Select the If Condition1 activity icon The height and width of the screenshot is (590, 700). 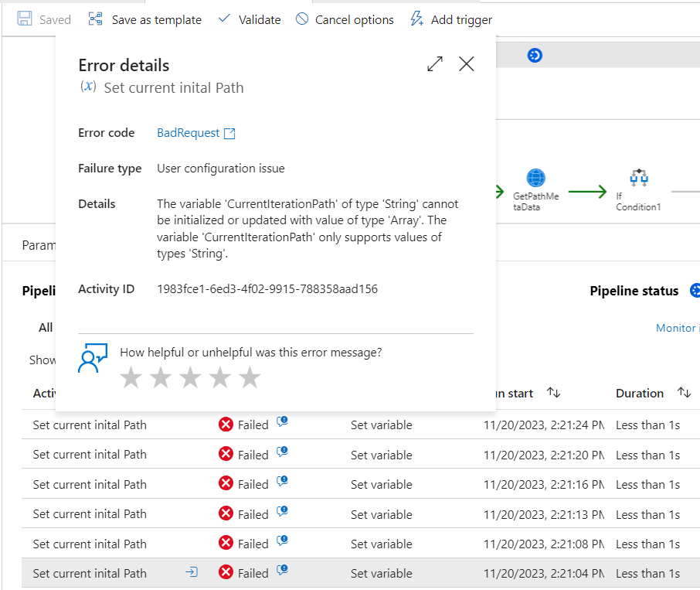pos(639,178)
